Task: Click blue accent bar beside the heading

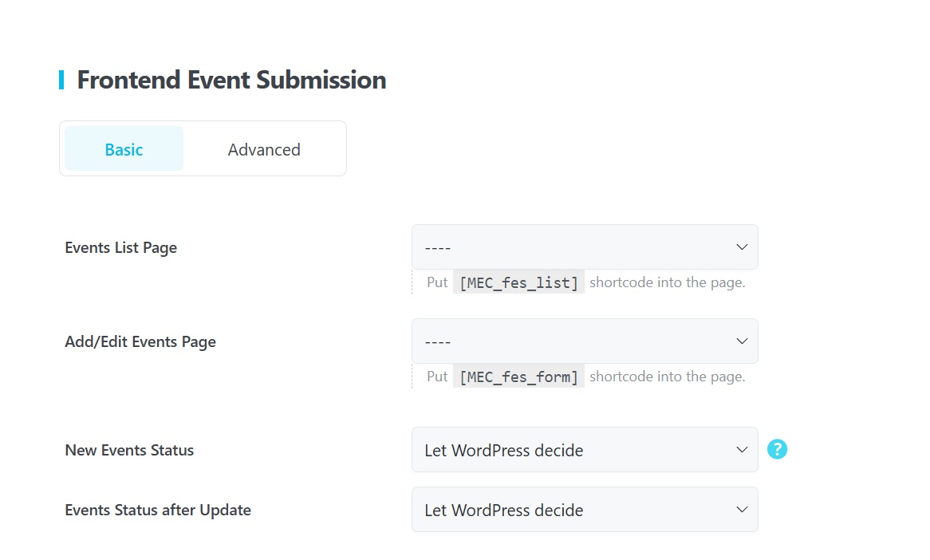Action: tap(61, 80)
